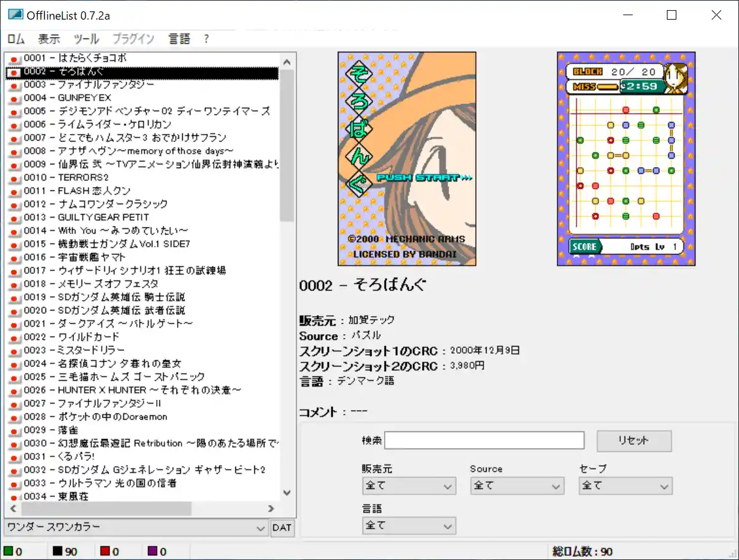Select row 0033 ウルトラマン 光の国の使者
Screen dimensions: 739x560
142,483
